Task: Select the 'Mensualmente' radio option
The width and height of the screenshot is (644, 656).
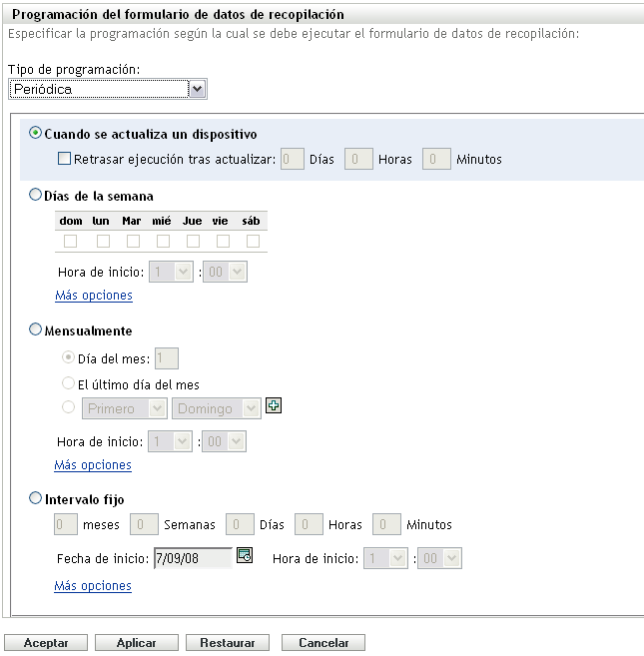Action: (x=35, y=329)
